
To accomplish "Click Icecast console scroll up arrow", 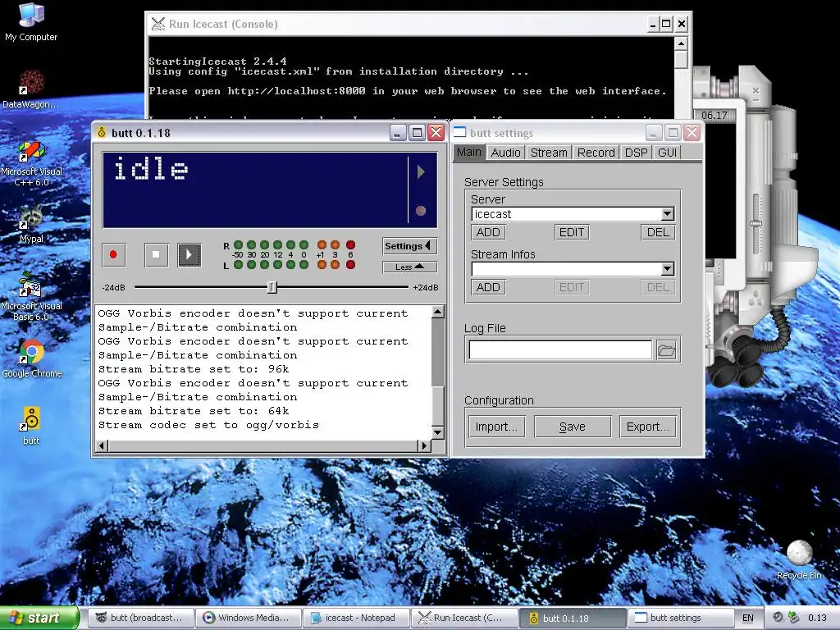I will tap(681, 43).
